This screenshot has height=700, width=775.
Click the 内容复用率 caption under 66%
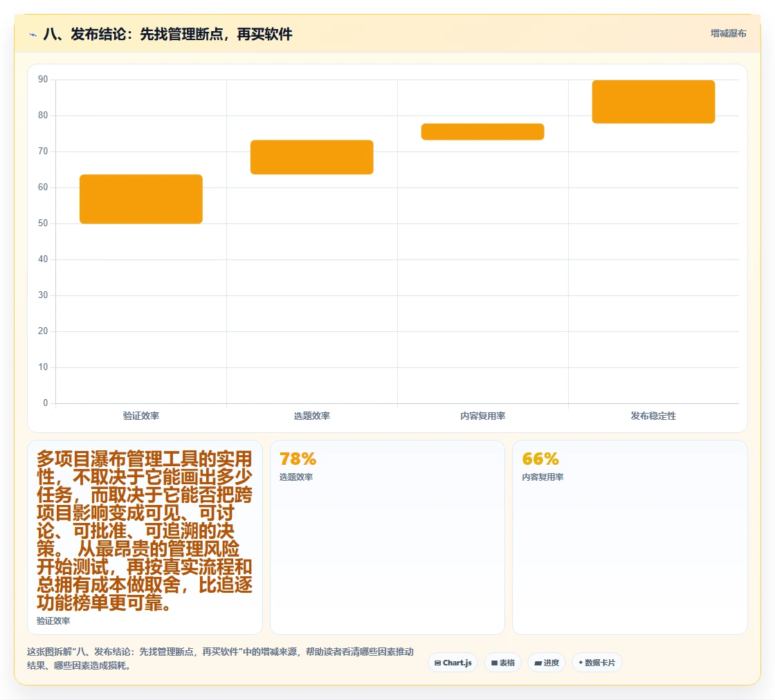[542, 477]
